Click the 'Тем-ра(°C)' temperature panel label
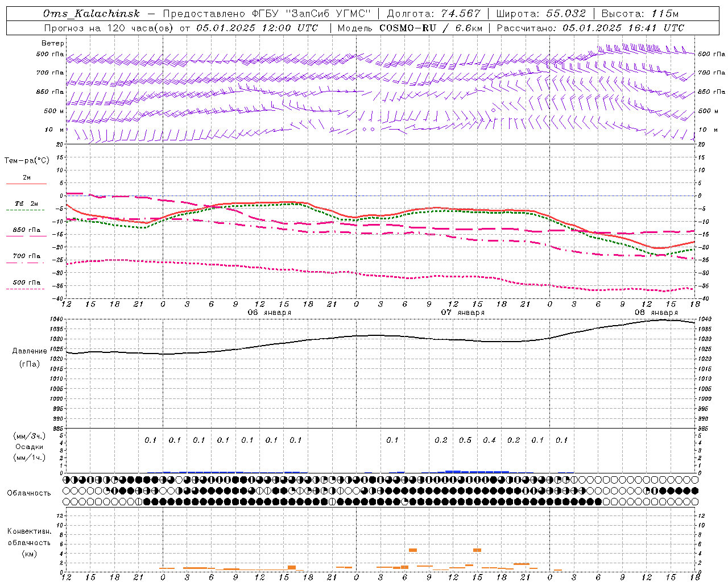The width and height of the screenshot is (728, 582). pyautogui.click(x=27, y=161)
